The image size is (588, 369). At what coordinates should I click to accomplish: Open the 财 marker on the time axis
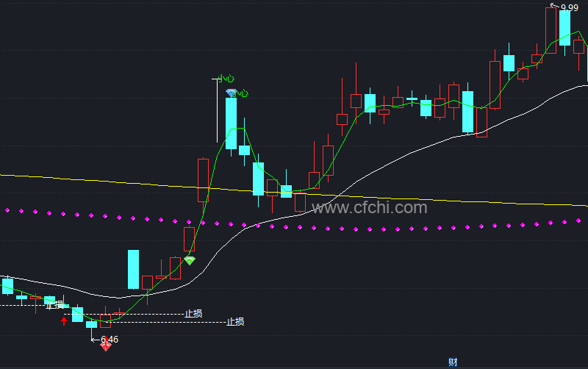click(453, 362)
